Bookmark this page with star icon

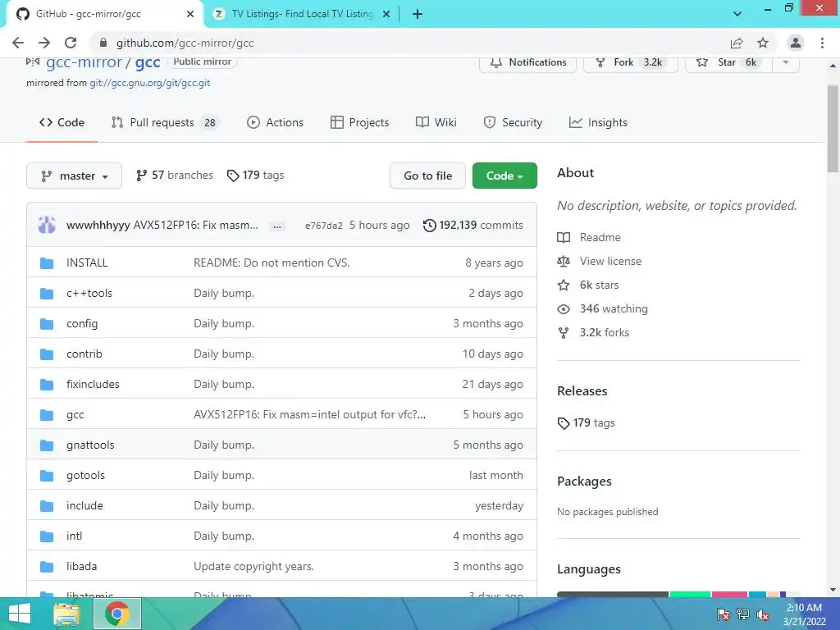click(763, 43)
